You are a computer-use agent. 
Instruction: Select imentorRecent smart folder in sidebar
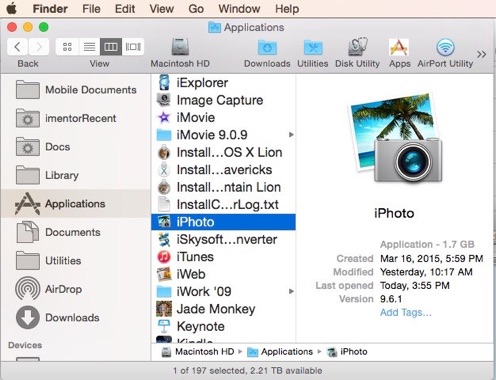tap(76, 118)
